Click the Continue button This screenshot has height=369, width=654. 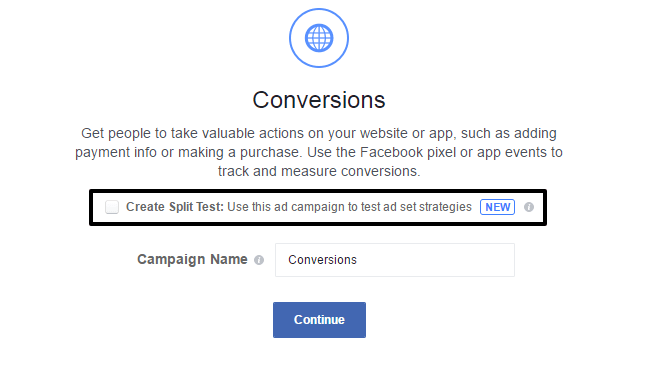319,320
